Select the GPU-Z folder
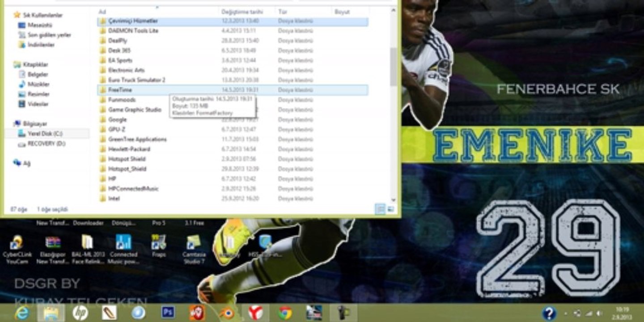Screen dimensions: 644x322 click(x=233, y=129)
